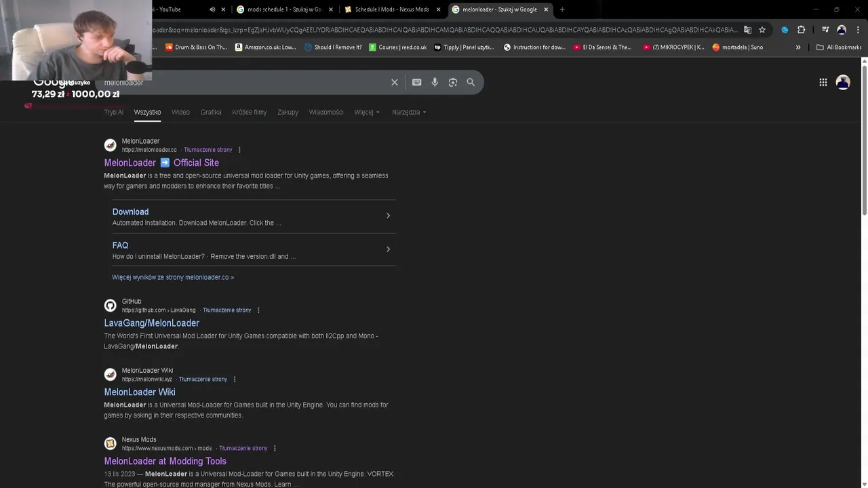This screenshot has width=868, height=488.
Task: Open the MelonLoader Wiki result link
Action: point(140,392)
